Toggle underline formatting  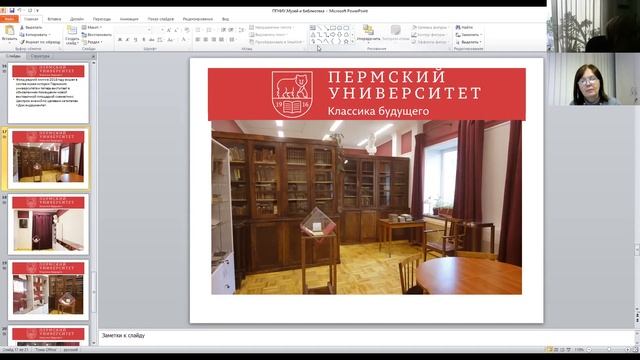pos(135,40)
